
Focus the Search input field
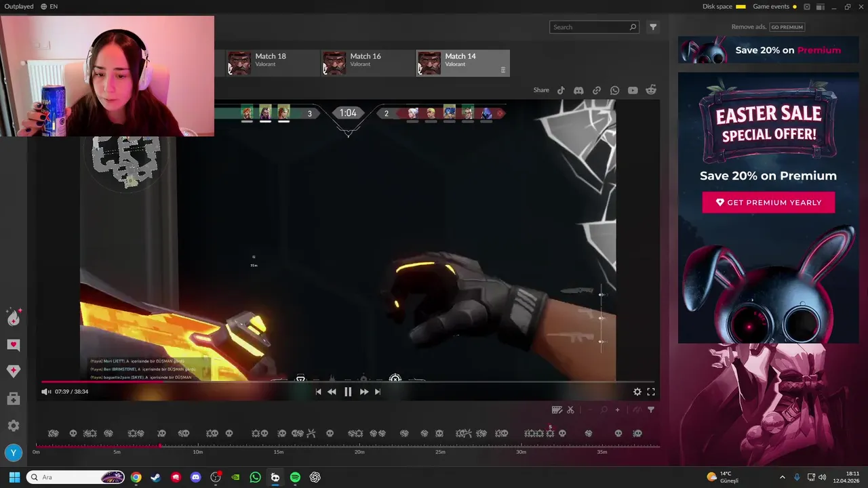(593, 27)
